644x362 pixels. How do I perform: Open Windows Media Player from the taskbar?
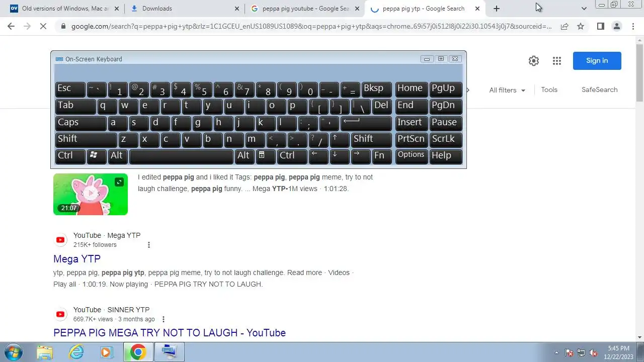106,352
